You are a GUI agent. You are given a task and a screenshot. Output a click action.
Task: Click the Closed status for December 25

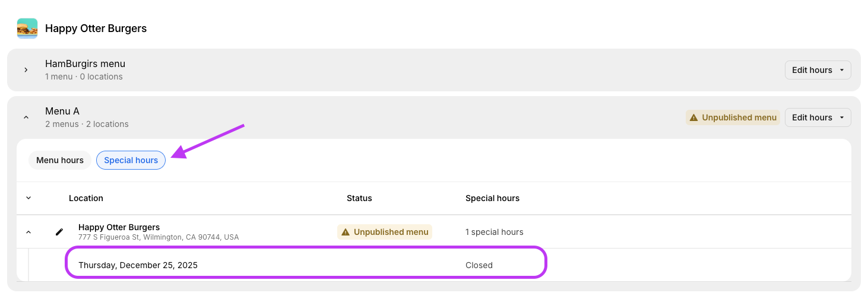479,265
